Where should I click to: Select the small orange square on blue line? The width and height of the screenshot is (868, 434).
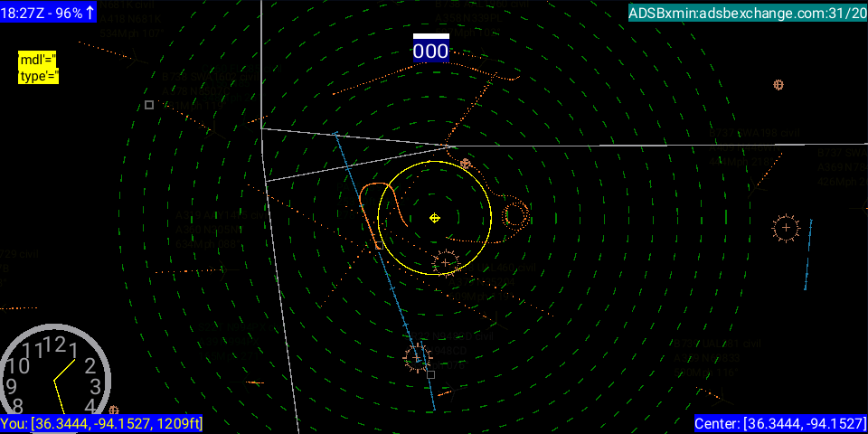pyautogui.click(x=378, y=245)
